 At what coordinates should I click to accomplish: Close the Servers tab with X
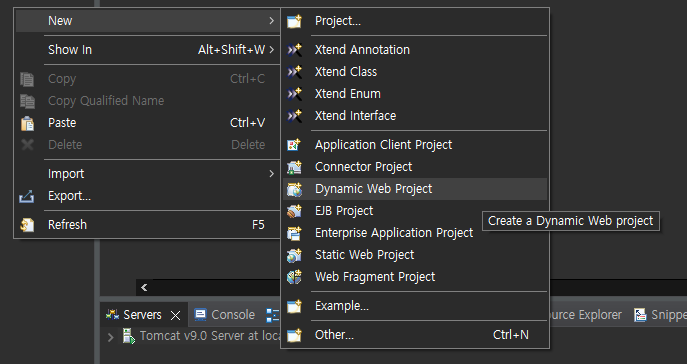(x=175, y=315)
